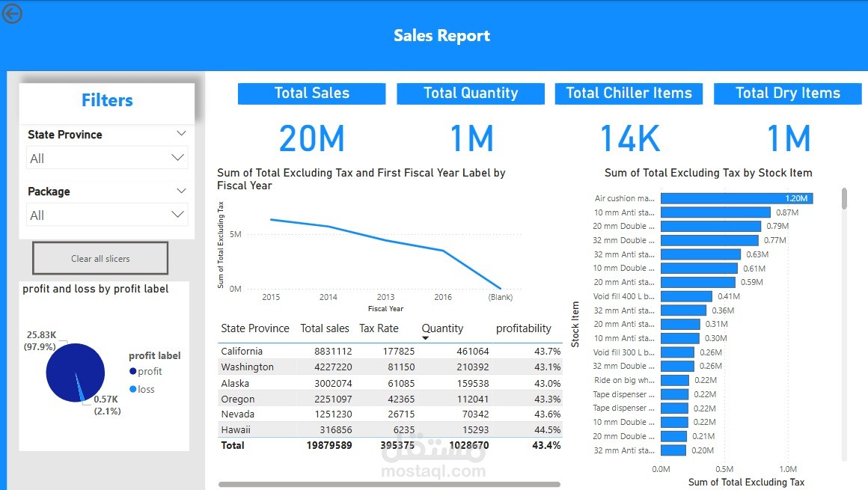Viewport: 868px width, 490px height.
Task: Sort by Tax Rate column header
Action: [x=379, y=328]
